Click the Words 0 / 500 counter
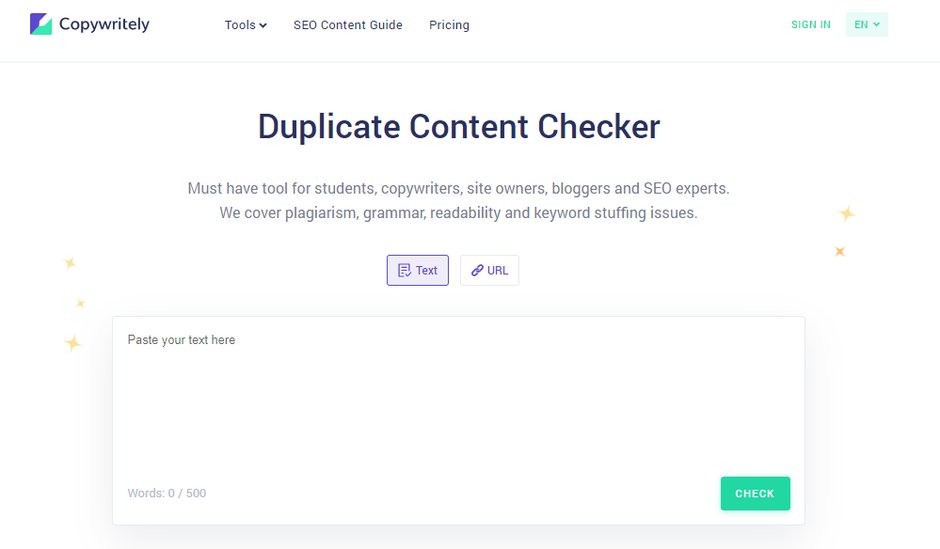The image size is (940, 549). [x=167, y=493]
